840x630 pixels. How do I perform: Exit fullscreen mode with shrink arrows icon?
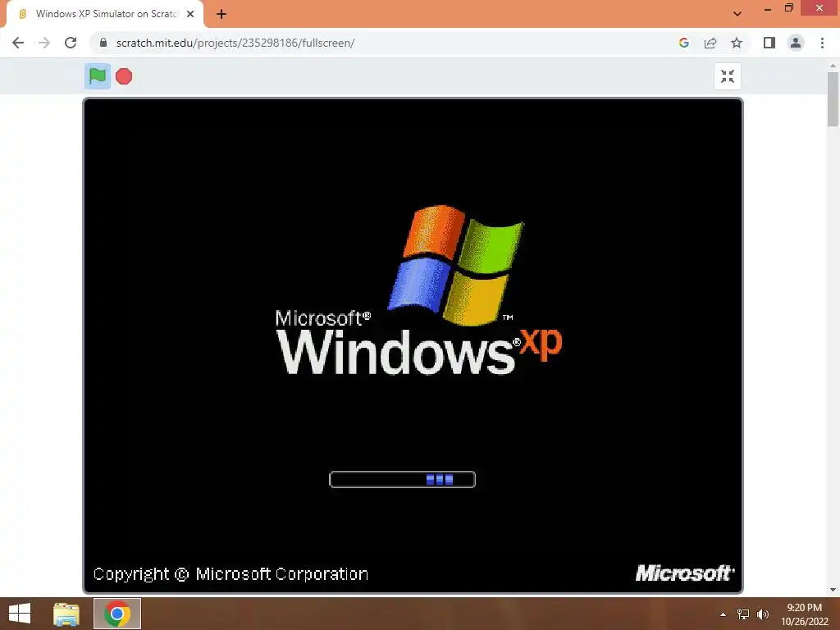(x=728, y=76)
